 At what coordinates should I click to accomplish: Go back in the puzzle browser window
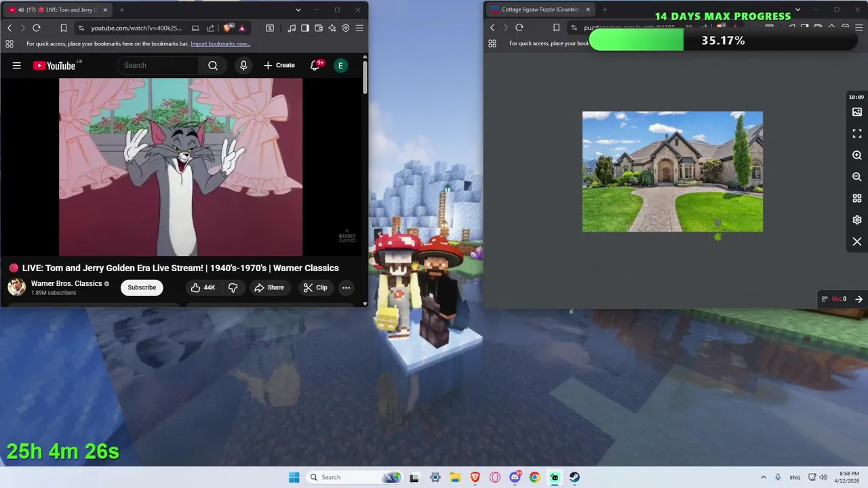[492, 28]
